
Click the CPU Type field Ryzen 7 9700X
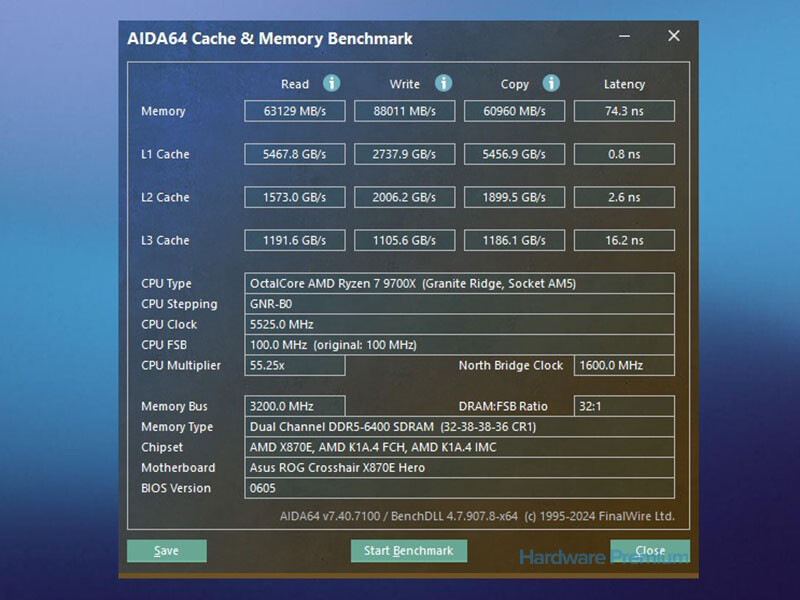[x=460, y=284]
